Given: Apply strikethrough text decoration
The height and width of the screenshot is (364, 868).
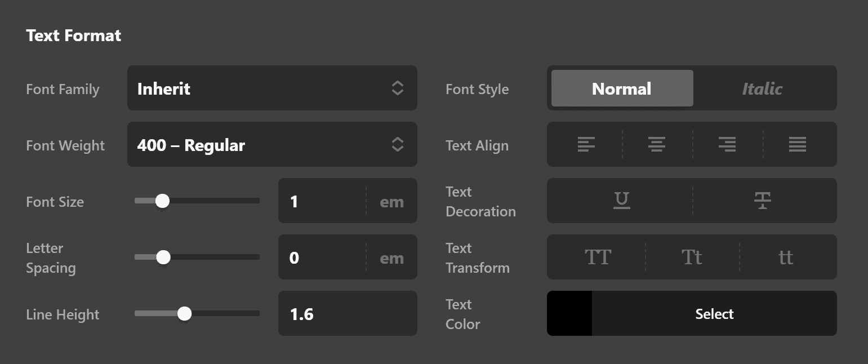Looking at the screenshot, I should click(x=762, y=201).
